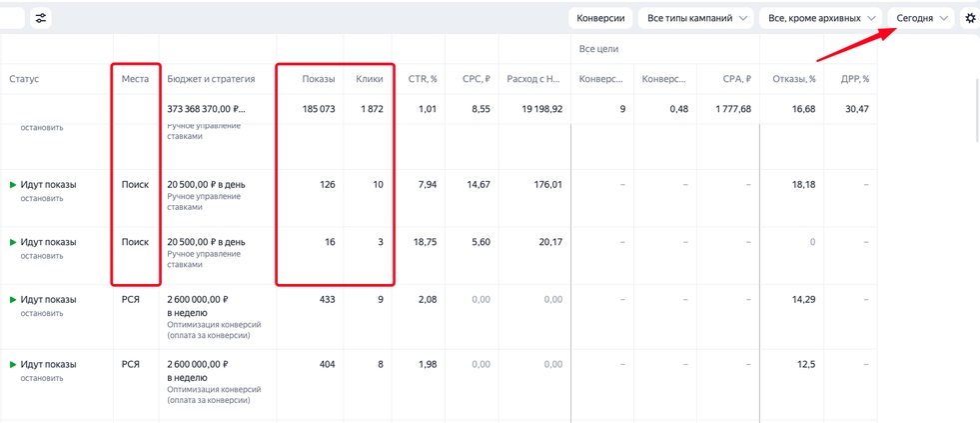Open the Все, кроме архивных dropdown

[x=820, y=18]
